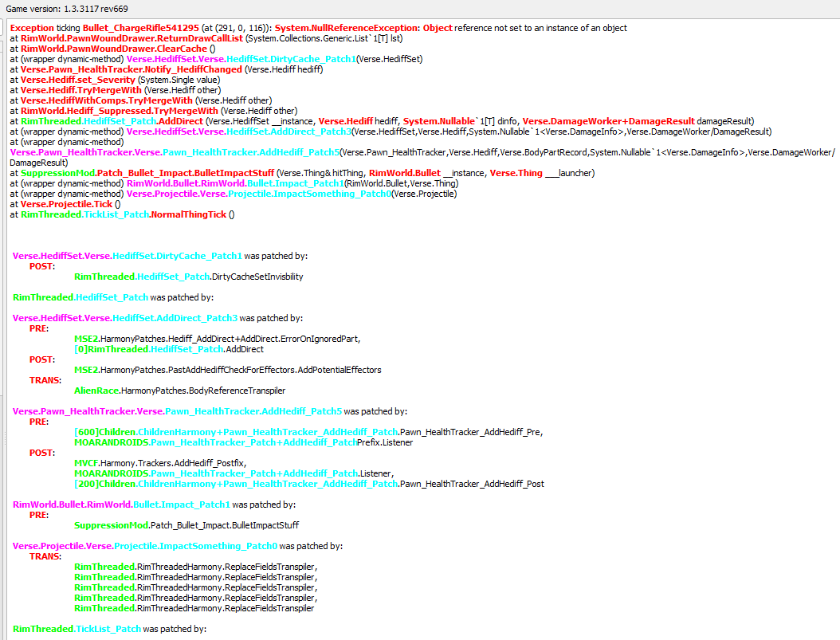Click the 'POST:' label under DirtyCache_Patch1

click(42, 267)
